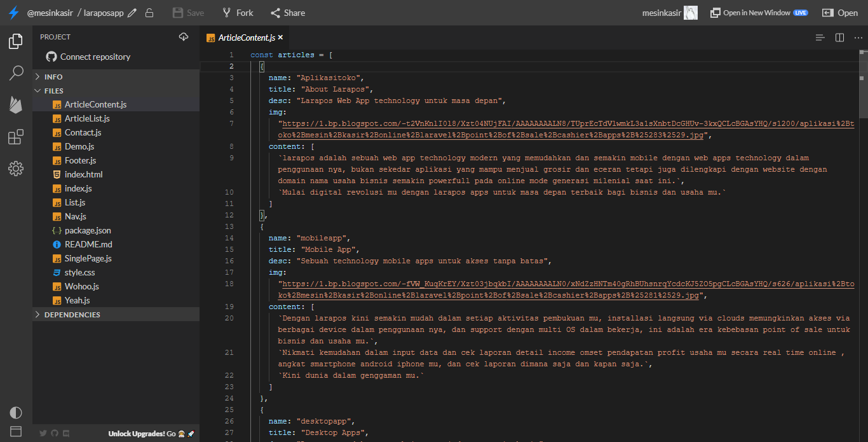Open ArticleList.js file

(x=116, y=118)
